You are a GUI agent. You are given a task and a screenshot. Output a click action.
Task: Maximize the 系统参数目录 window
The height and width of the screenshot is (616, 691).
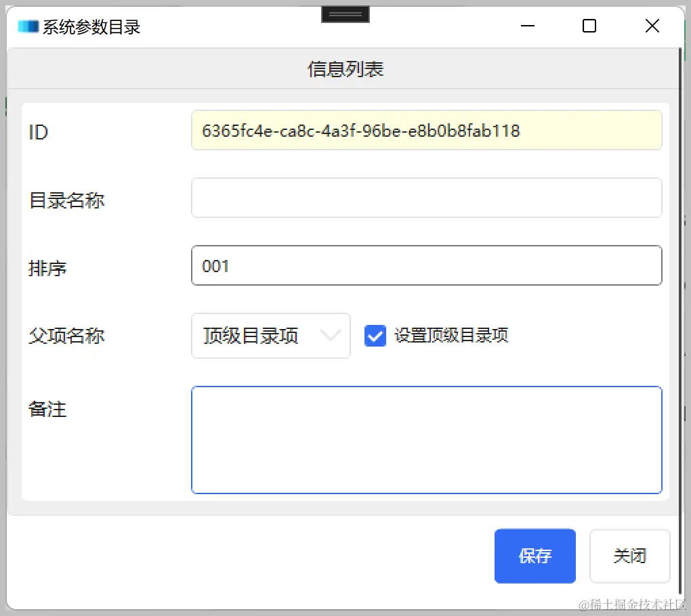coord(589,26)
